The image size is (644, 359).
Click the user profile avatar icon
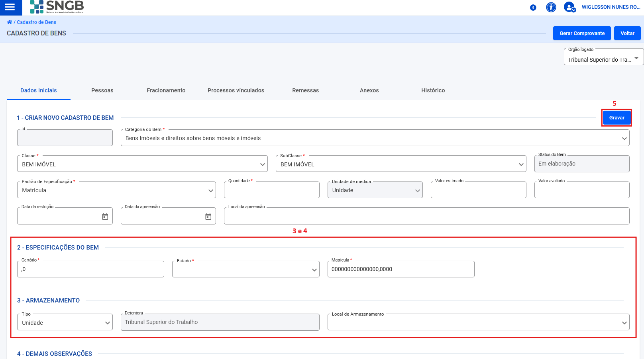pyautogui.click(x=569, y=7)
